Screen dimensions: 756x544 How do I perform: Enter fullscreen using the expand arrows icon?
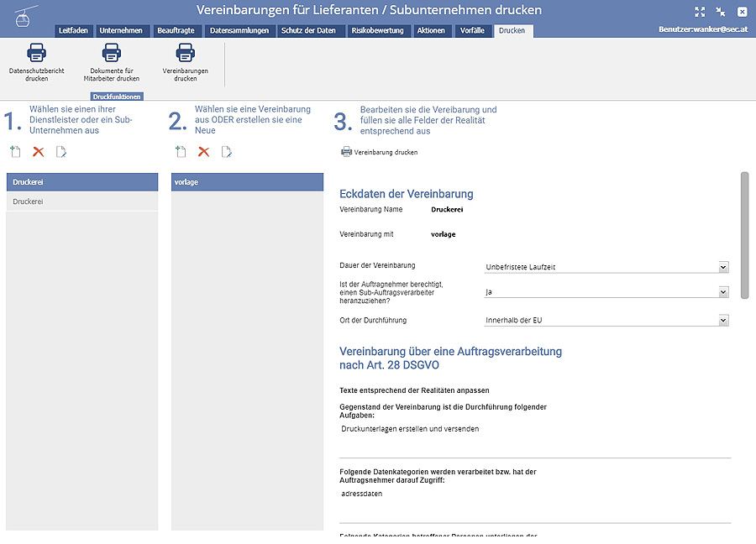coord(700,12)
